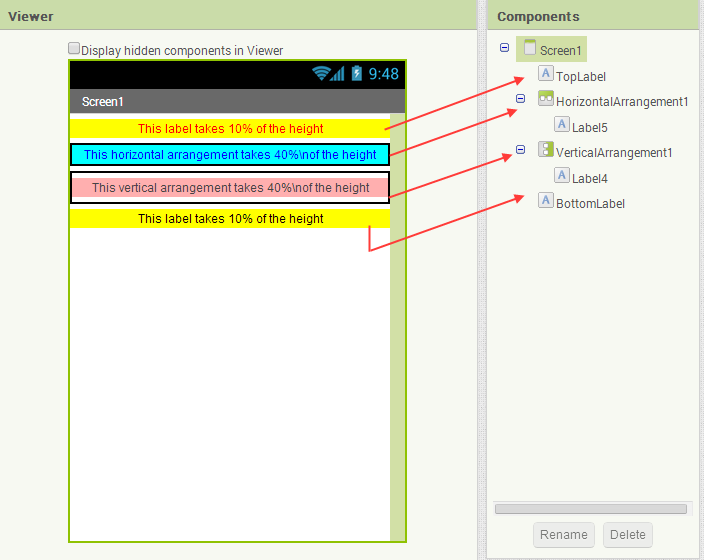Click the Rename button
Viewport: 704px width, 560px height.
click(563, 534)
